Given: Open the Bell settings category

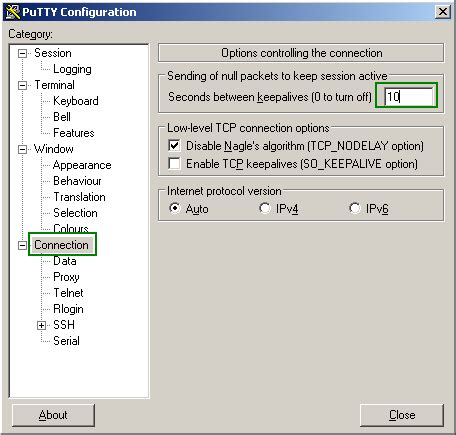Looking at the screenshot, I should pos(62,117).
